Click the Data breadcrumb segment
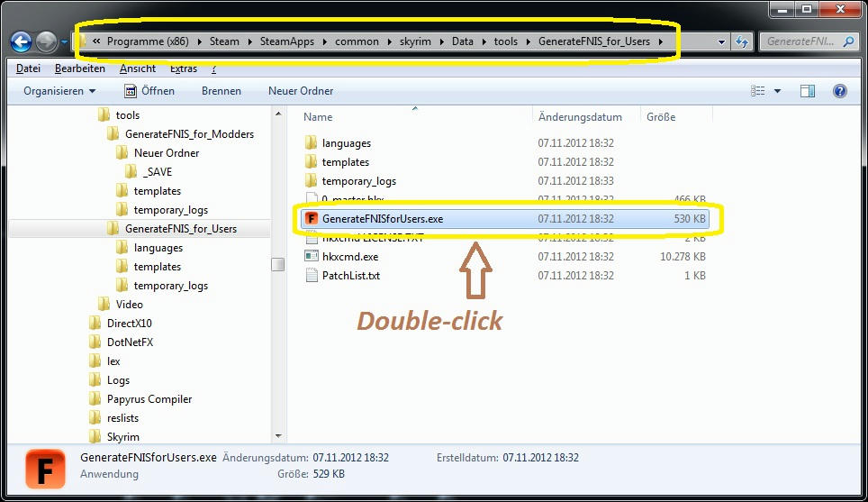868x502 pixels. pyautogui.click(x=462, y=41)
